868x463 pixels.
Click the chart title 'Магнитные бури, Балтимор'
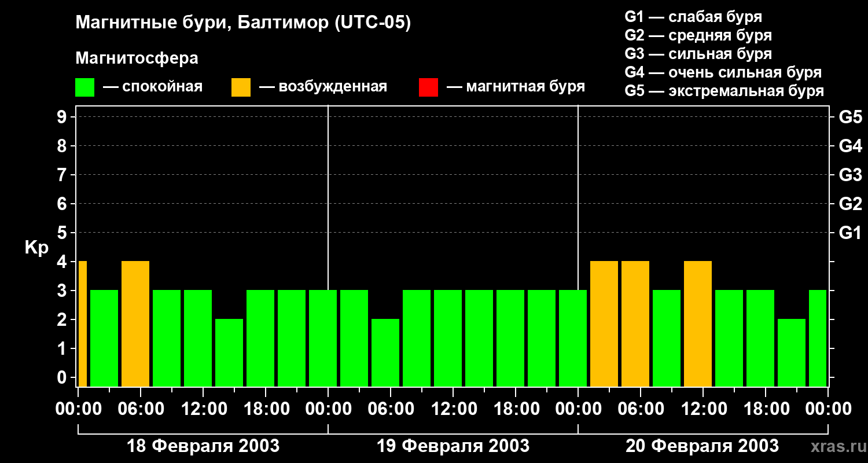243,23
